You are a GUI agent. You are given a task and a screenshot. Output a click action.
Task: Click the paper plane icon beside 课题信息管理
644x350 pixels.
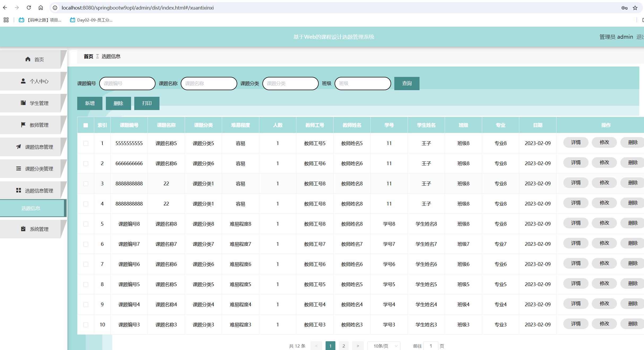click(x=19, y=147)
